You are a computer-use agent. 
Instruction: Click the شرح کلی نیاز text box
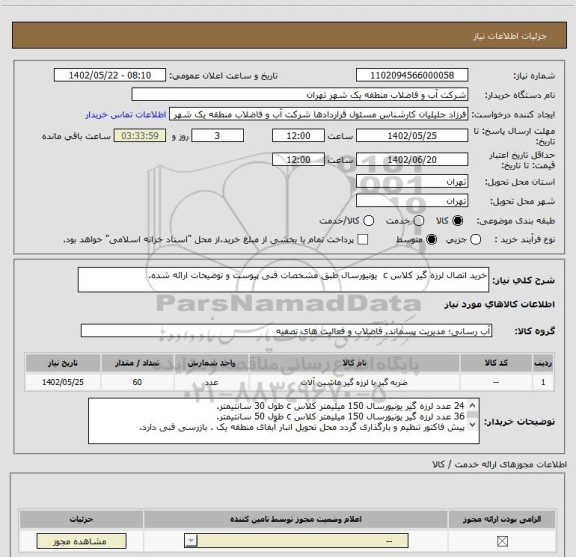tap(284, 280)
